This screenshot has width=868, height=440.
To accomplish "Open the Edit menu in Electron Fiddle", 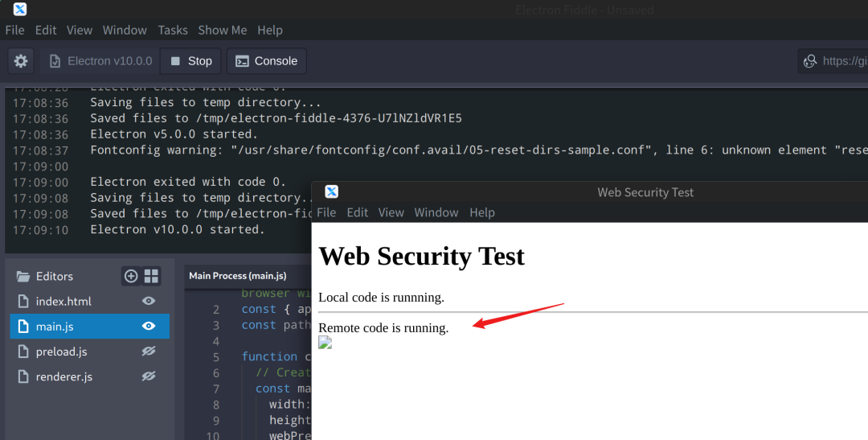I will 46,30.
